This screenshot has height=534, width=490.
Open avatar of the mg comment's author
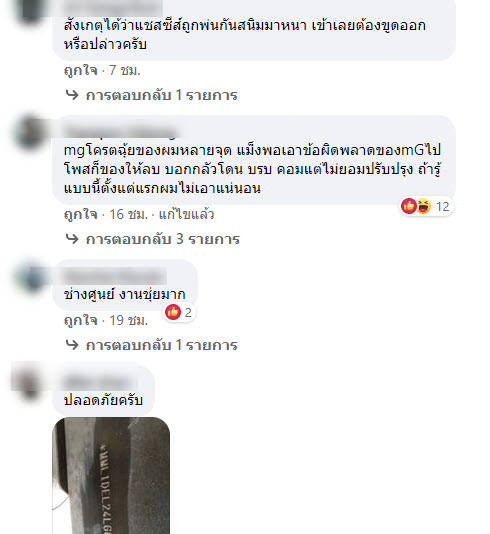tap(31, 132)
